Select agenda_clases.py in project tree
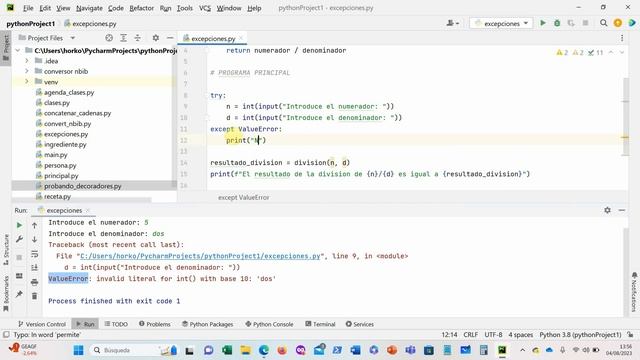 [69, 92]
